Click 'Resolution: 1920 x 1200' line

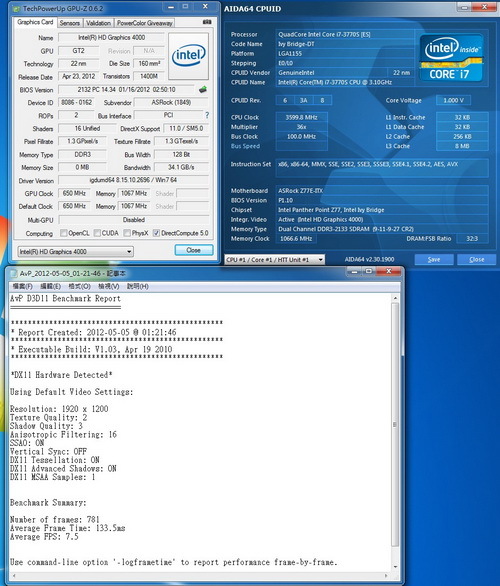(59, 409)
